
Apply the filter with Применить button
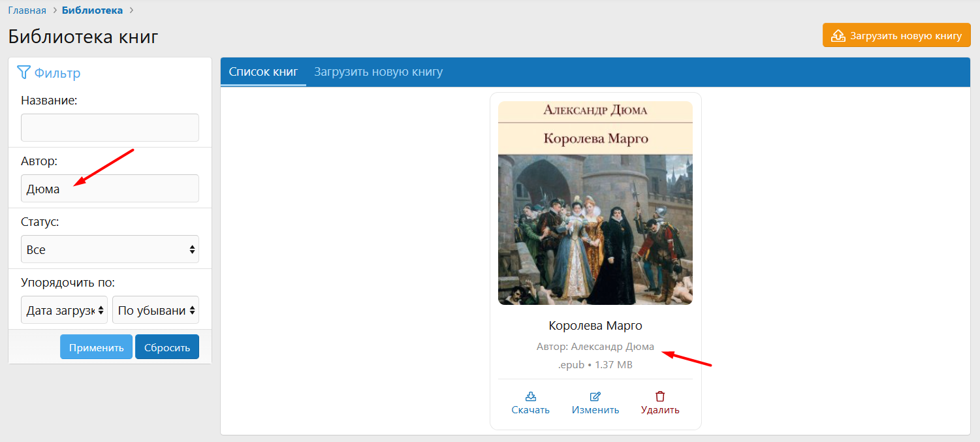(x=97, y=347)
